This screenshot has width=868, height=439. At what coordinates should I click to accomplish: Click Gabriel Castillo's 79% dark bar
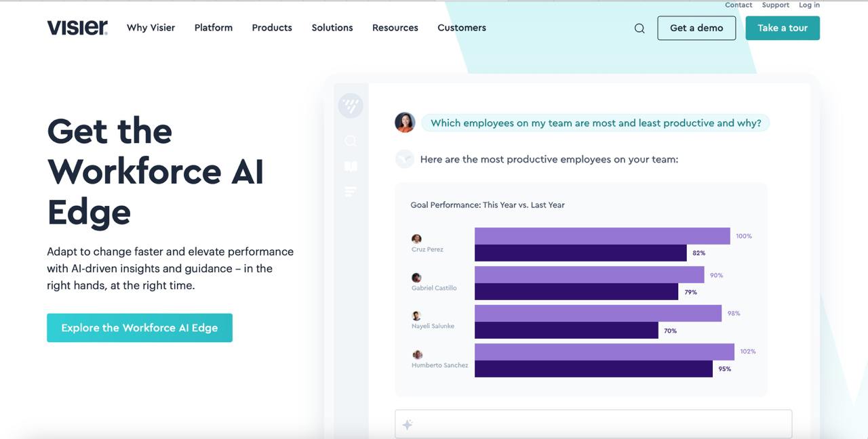[576, 291]
